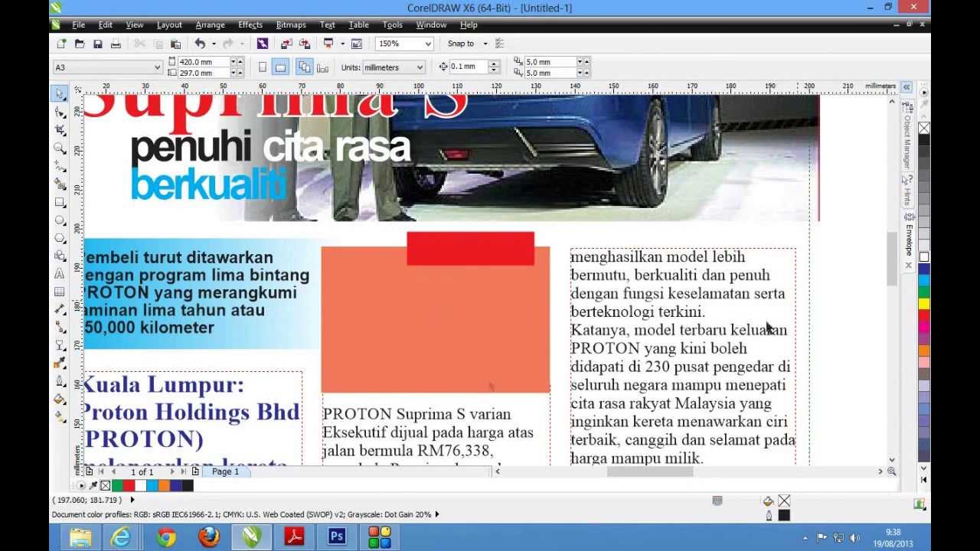Open the Bitmaps menu

[291, 25]
